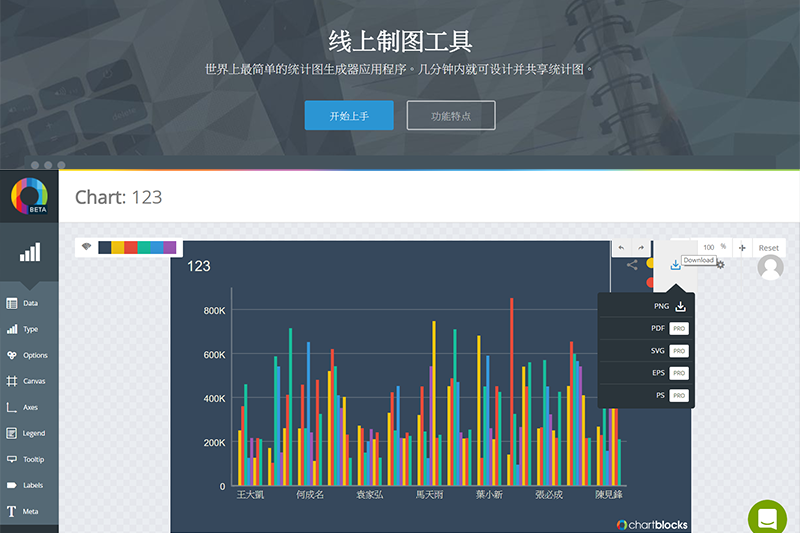
Task: Download chart as PNG
Action: 645,306
